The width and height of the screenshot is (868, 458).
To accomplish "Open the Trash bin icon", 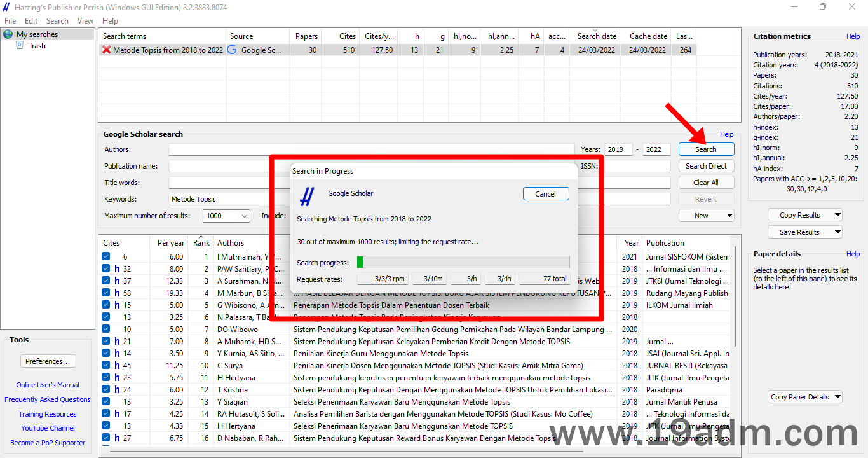I will coord(20,46).
